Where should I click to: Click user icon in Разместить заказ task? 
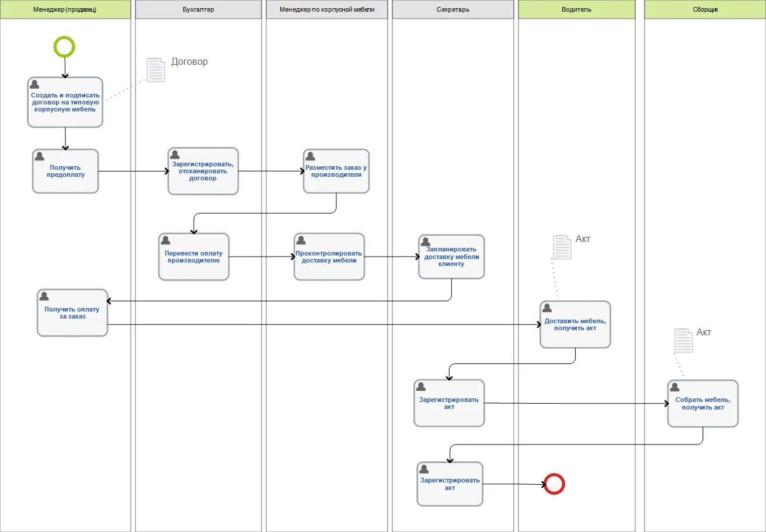tap(311, 156)
